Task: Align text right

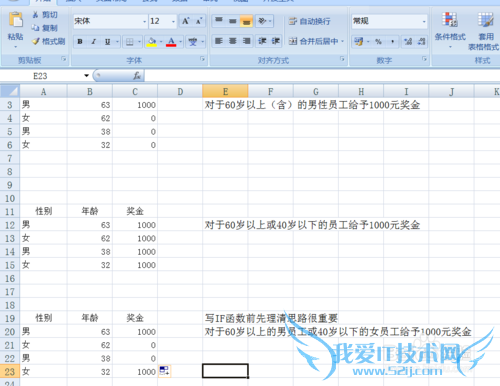Action: 246,41
